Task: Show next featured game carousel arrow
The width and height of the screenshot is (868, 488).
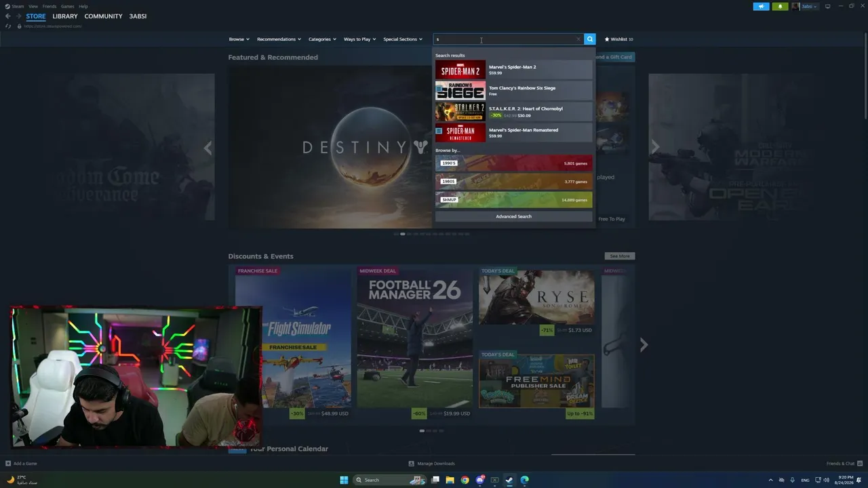Action: click(655, 147)
